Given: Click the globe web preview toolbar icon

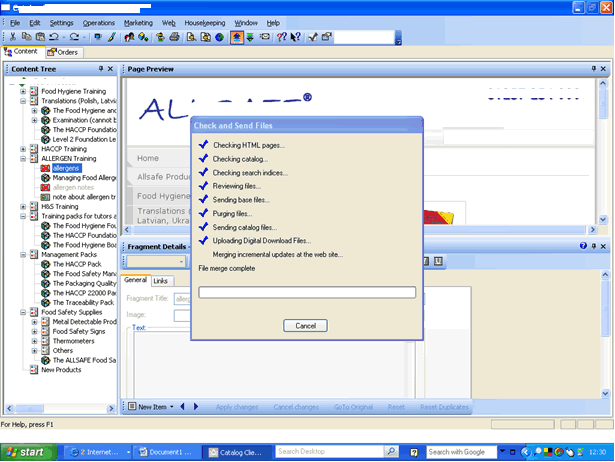Looking at the screenshot, I should tap(219, 37).
